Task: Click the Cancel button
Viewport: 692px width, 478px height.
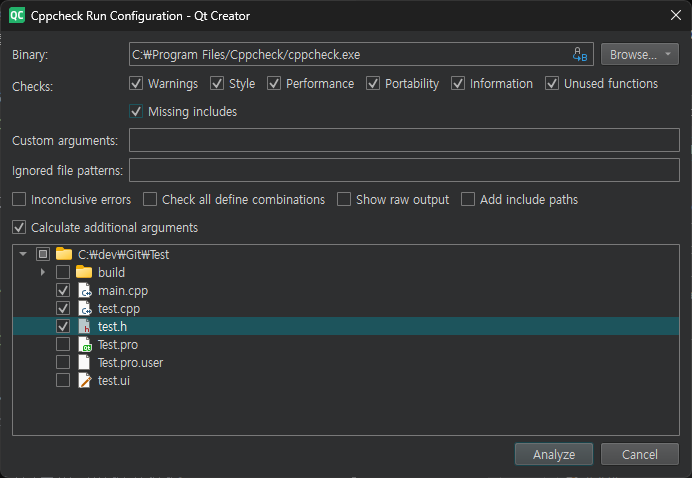Action: (639, 454)
